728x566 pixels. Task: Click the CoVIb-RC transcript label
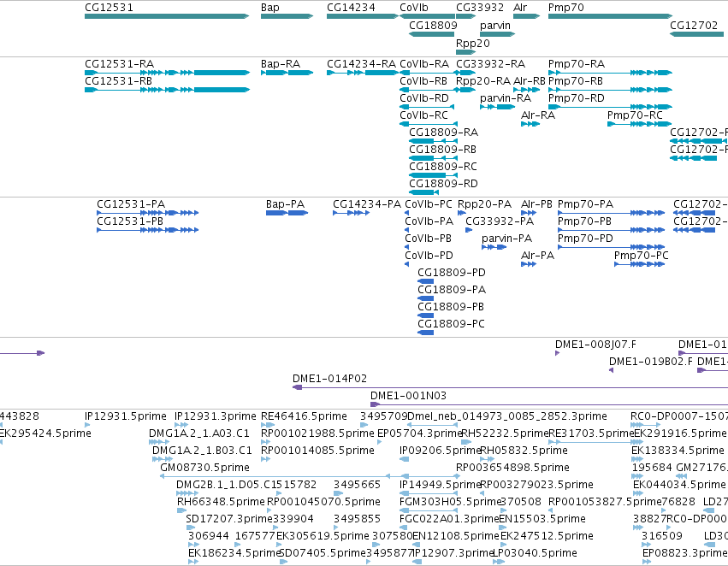(424, 115)
